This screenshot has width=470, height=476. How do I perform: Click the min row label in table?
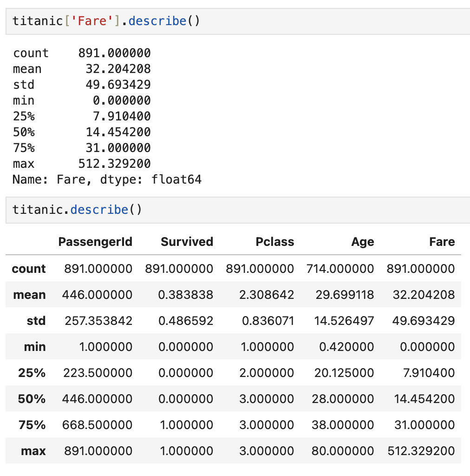pyautogui.click(x=35, y=347)
